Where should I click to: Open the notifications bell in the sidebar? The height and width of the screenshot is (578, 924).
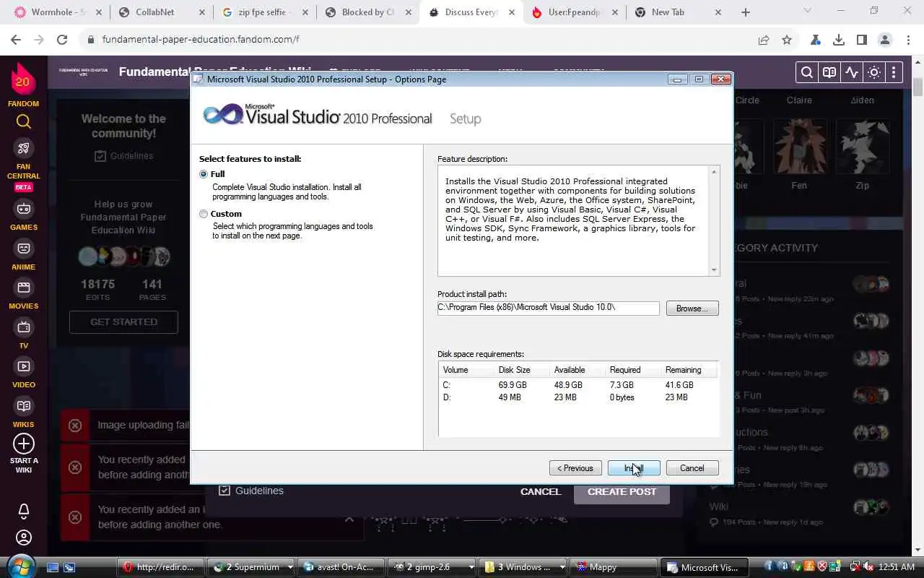pos(24,510)
